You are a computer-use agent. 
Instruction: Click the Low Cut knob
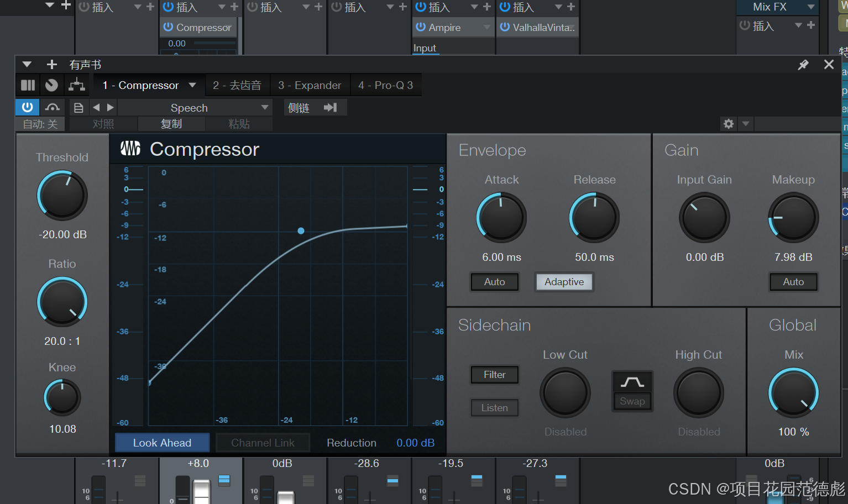pyautogui.click(x=565, y=393)
